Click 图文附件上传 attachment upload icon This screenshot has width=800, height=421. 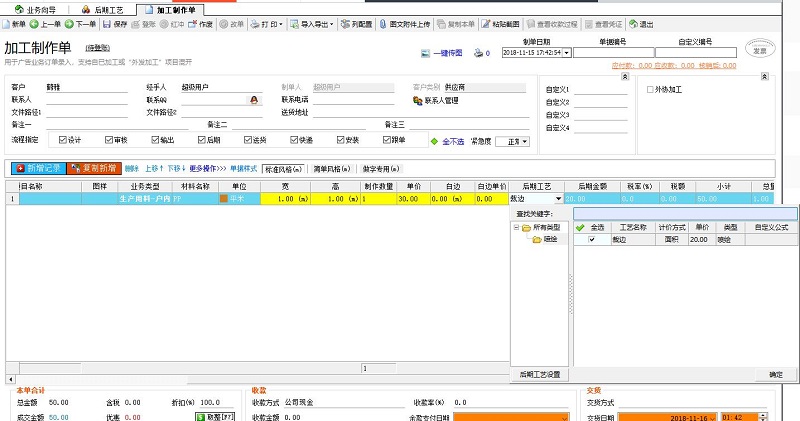click(383, 24)
